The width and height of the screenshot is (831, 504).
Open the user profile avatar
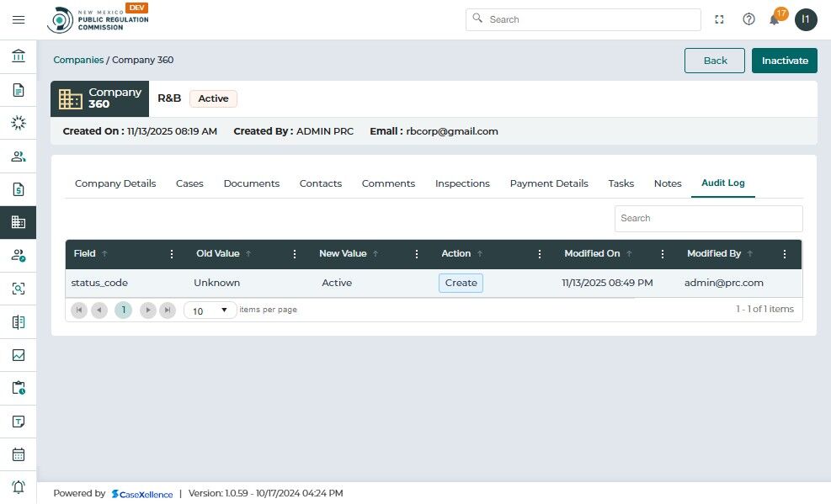[x=806, y=19]
